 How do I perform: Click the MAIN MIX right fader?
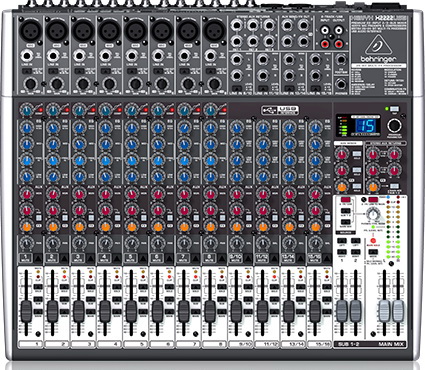(x=398, y=311)
